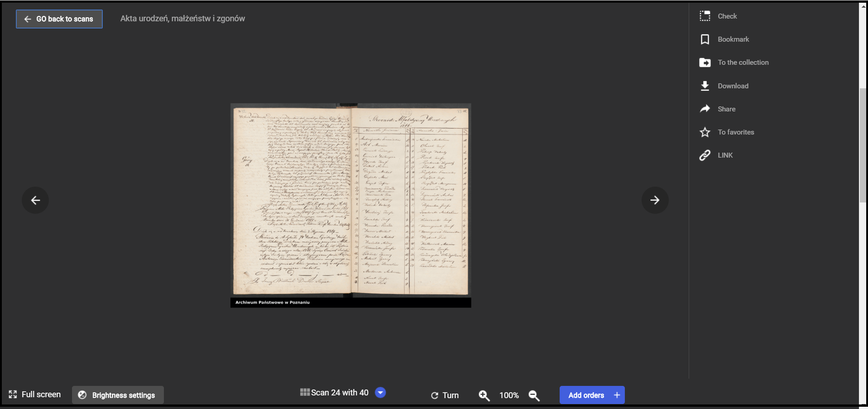Toggle Full screen mode

pyautogui.click(x=35, y=395)
